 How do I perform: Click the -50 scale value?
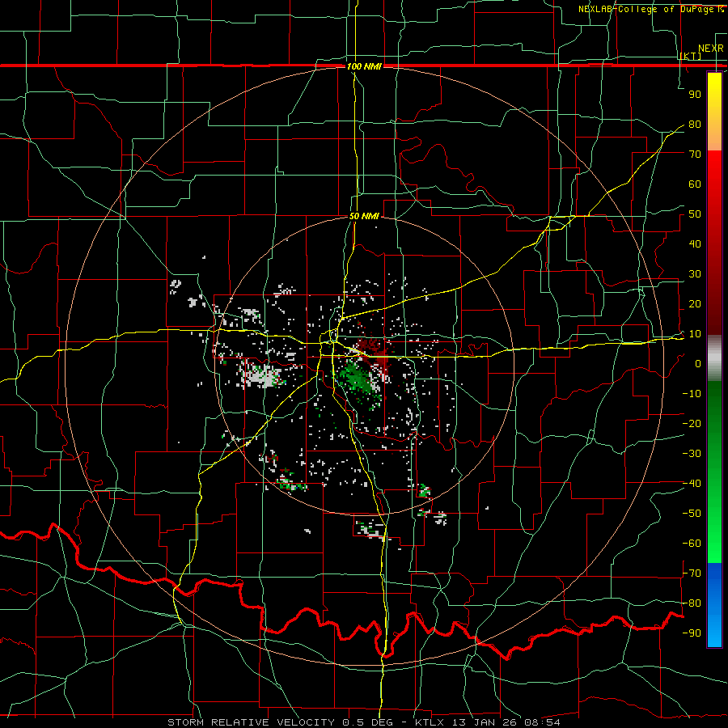(x=692, y=514)
